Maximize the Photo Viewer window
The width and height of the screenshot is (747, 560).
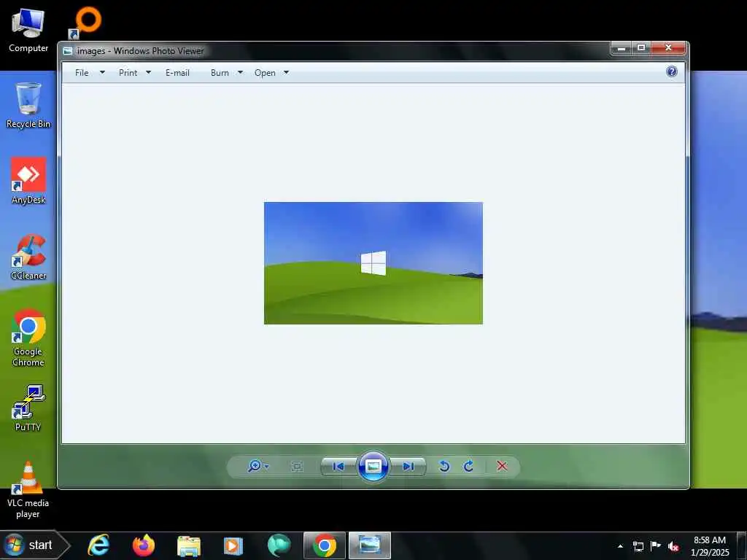[641, 47]
